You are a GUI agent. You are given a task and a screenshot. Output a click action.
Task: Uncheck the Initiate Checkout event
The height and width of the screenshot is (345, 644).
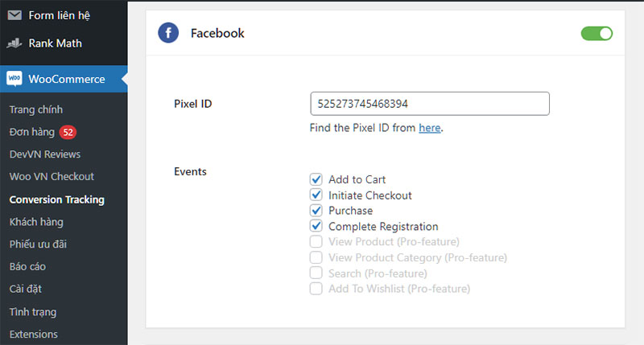click(x=316, y=195)
